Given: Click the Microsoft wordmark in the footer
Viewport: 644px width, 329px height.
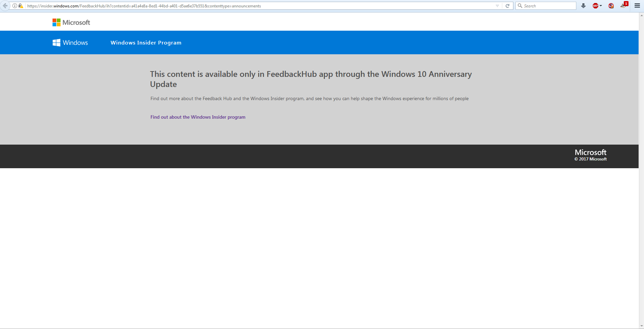Looking at the screenshot, I should point(590,152).
